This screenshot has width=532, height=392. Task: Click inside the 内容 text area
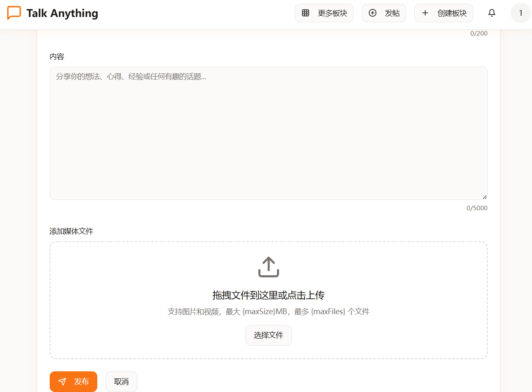pyautogui.click(x=268, y=132)
